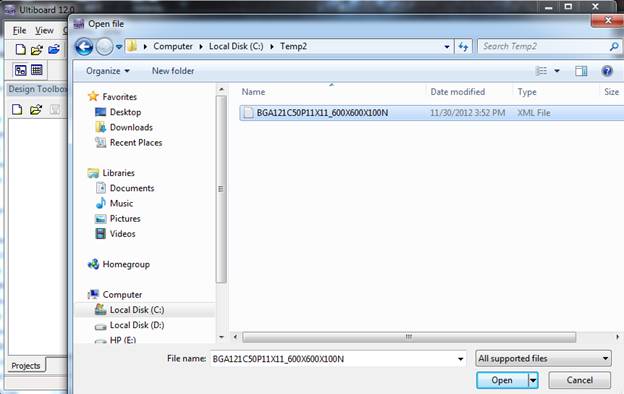Click the new project icon in Design Toolbox
This screenshot has height=394, width=624.
(x=17, y=109)
